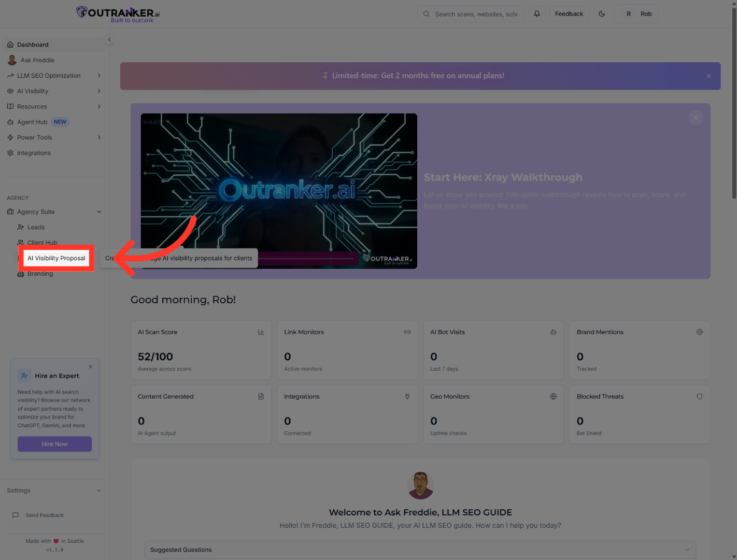Open the Dashboard page
This screenshot has width=737, height=560.
click(x=54, y=45)
